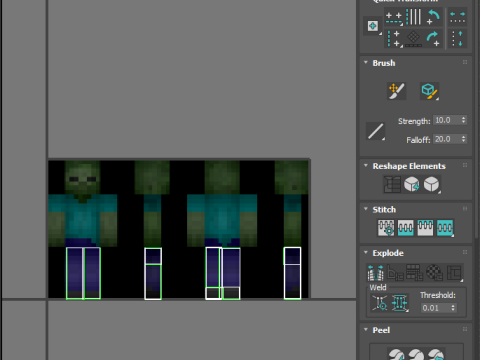The height and width of the screenshot is (360, 480).
Task: Click Align Vertically in Quick Transform
Action: click(394, 39)
